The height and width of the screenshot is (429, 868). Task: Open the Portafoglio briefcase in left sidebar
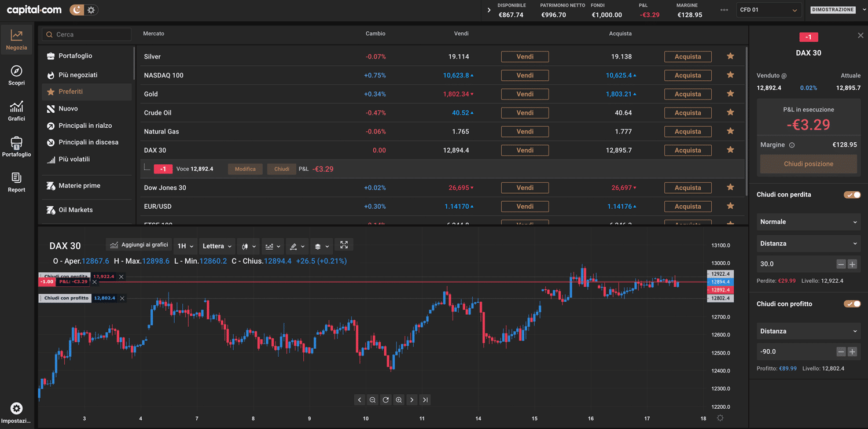click(17, 146)
